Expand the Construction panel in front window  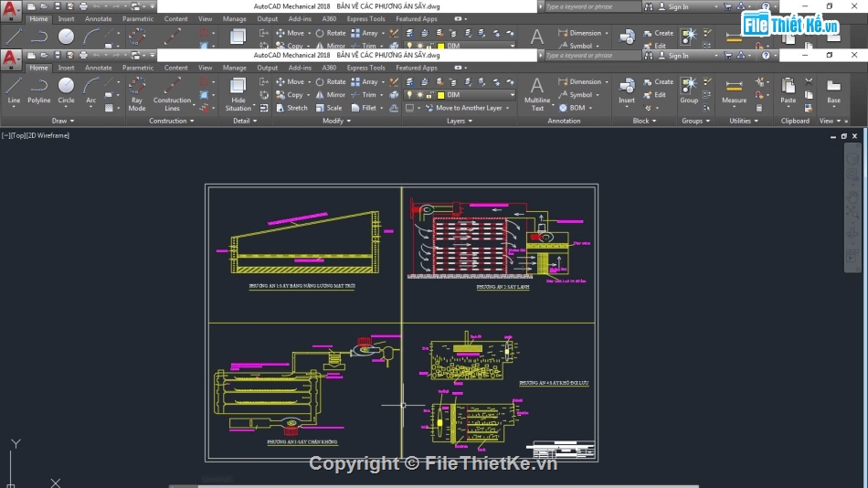point(172,121)
